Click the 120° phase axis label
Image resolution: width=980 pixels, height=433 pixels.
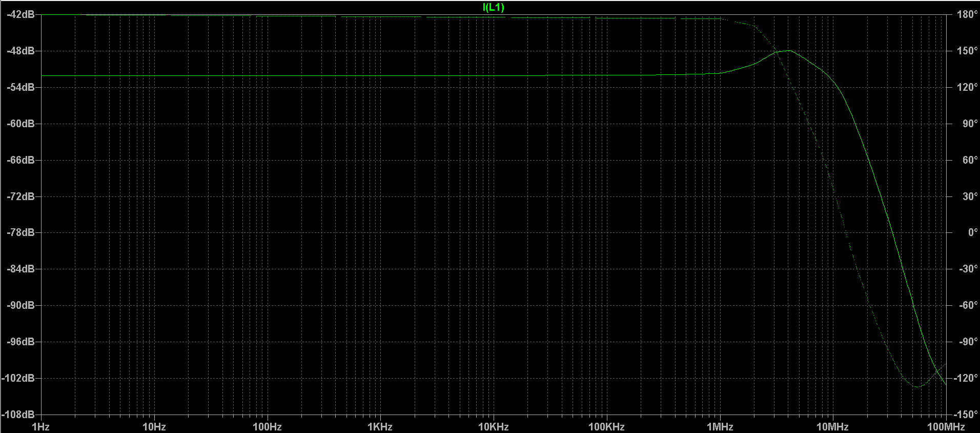[x=968, y=87]
